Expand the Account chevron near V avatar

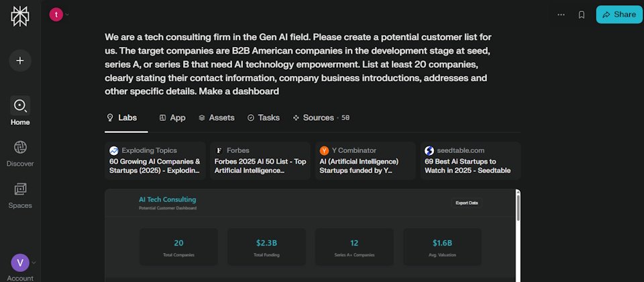pos(34,263)
